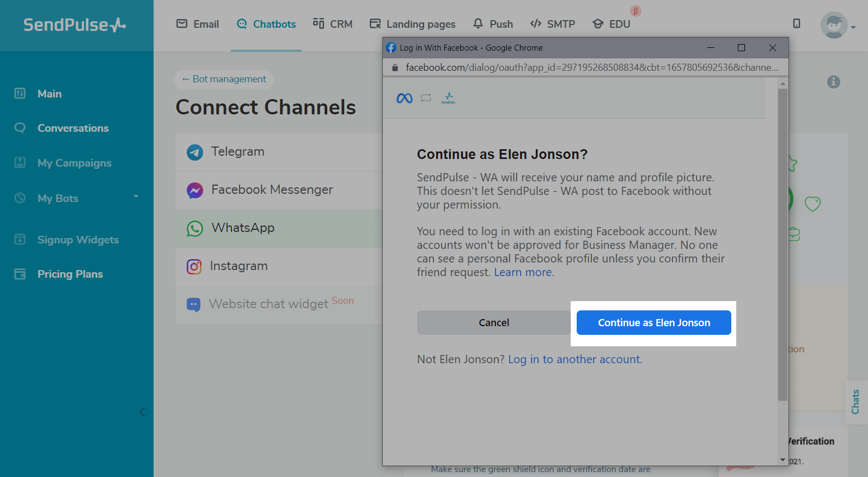
Task: Go to Main in sidebar
Action: coord(50,94)
